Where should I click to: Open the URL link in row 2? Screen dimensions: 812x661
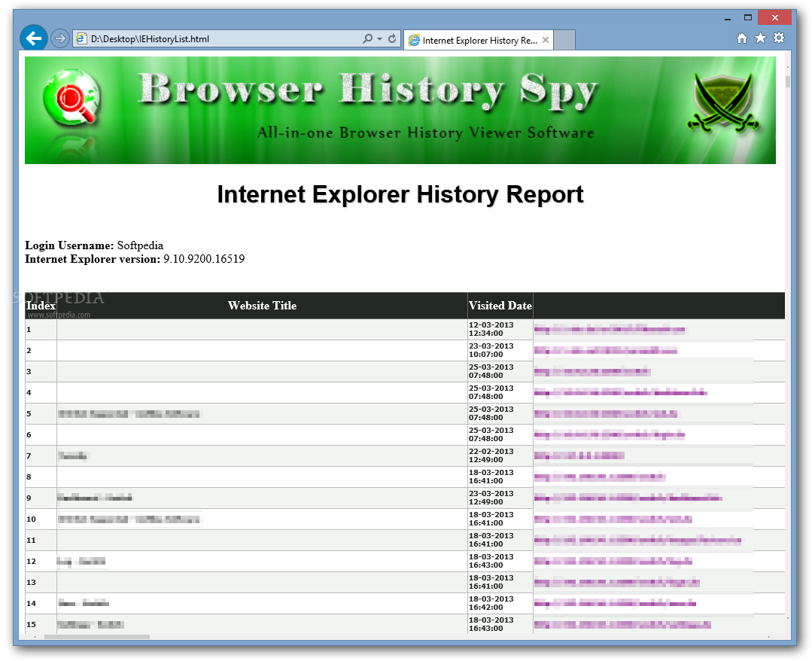[x=605, y=350]
